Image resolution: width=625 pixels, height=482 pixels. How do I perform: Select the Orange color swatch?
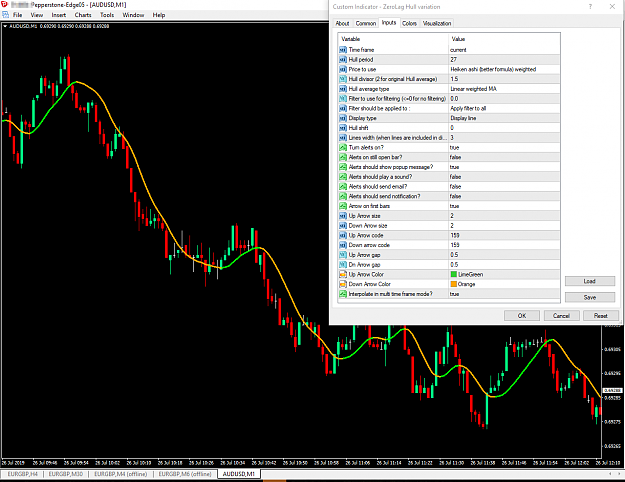[x=454, y=284]
